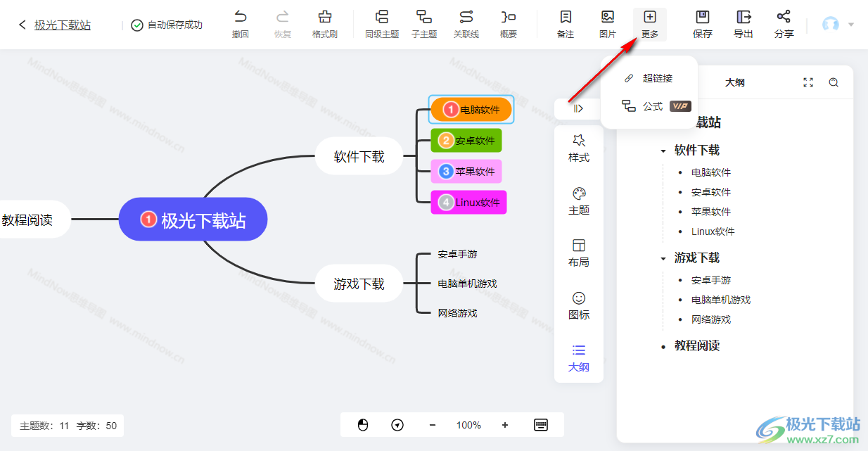Add a subtopic (子主题)

tap(424, 24)
